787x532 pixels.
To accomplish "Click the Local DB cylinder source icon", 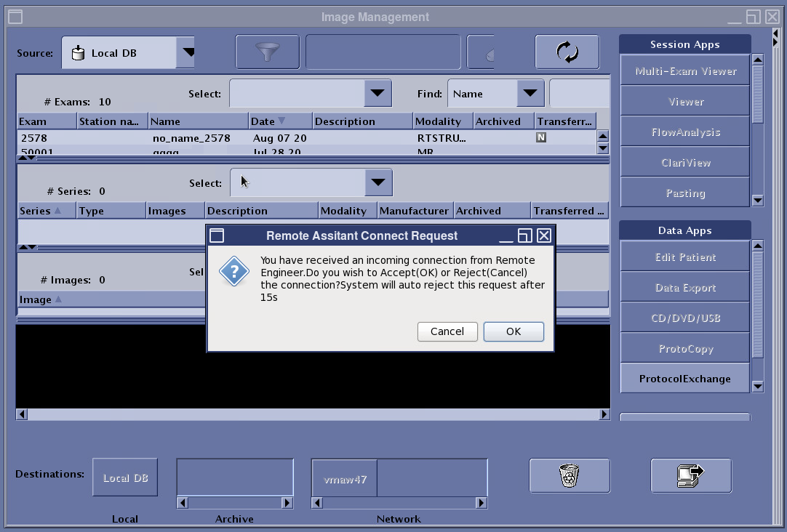I will [78, 53].
